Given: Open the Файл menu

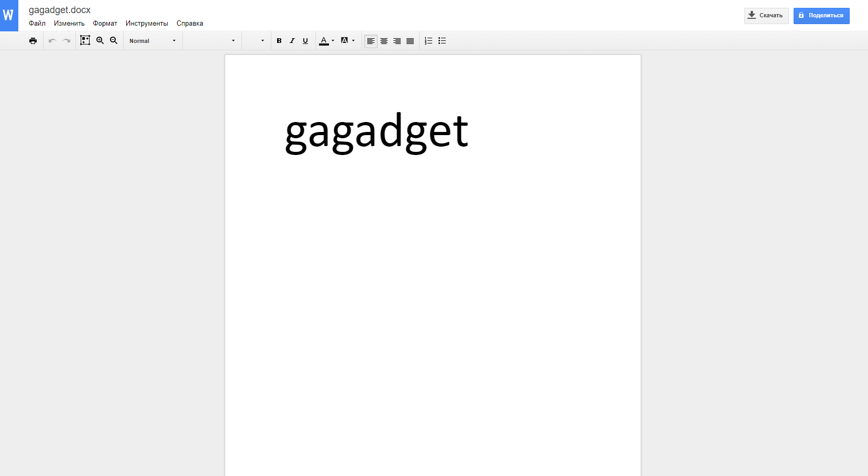Looking at the screenshot, I should [x=37, y=24].
